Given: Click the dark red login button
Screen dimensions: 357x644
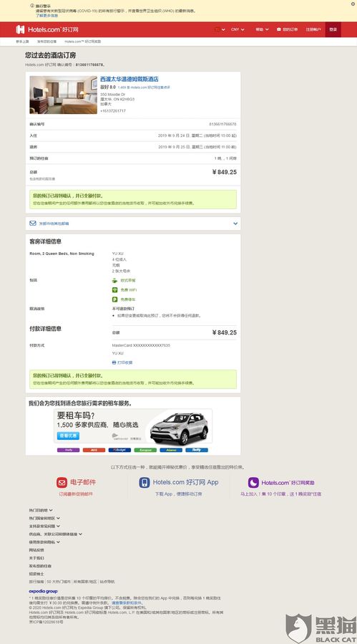Looking at the screenshot, I should (x=333, y=29).
